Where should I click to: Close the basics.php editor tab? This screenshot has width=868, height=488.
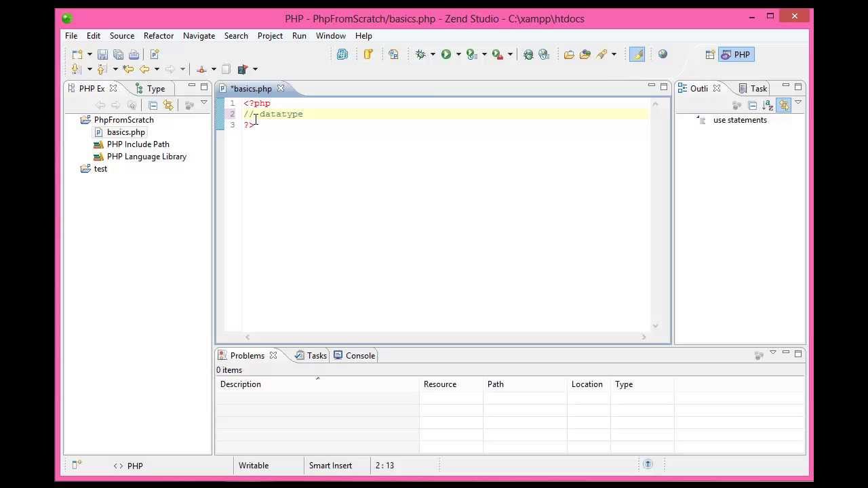(x=281, y=89)
